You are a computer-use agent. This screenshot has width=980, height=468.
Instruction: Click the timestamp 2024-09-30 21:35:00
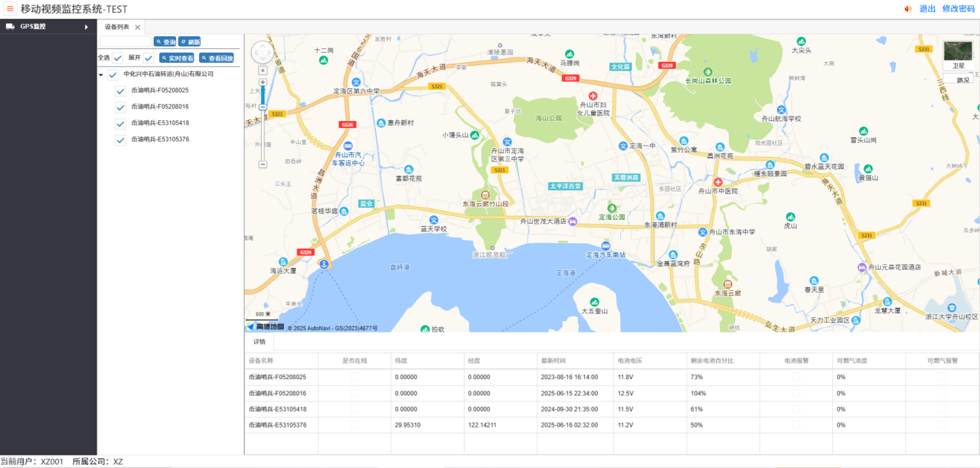click(x=569, y=409)
